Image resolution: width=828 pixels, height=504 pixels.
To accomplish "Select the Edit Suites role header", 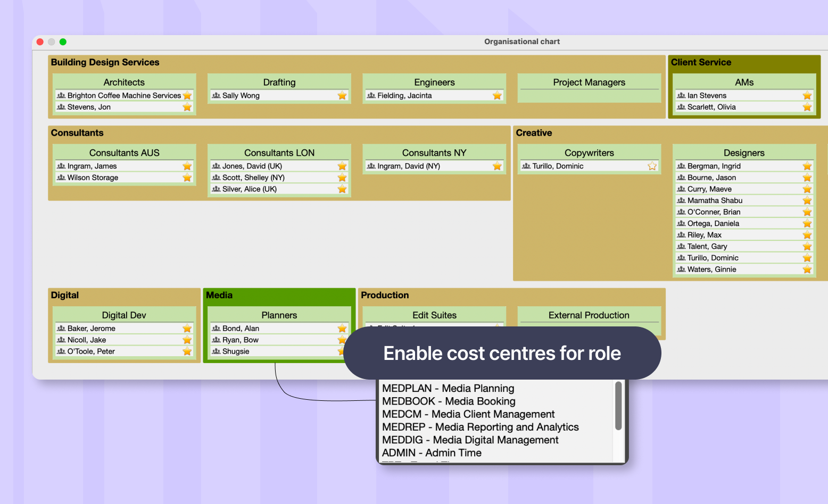I will pos(434,315).
